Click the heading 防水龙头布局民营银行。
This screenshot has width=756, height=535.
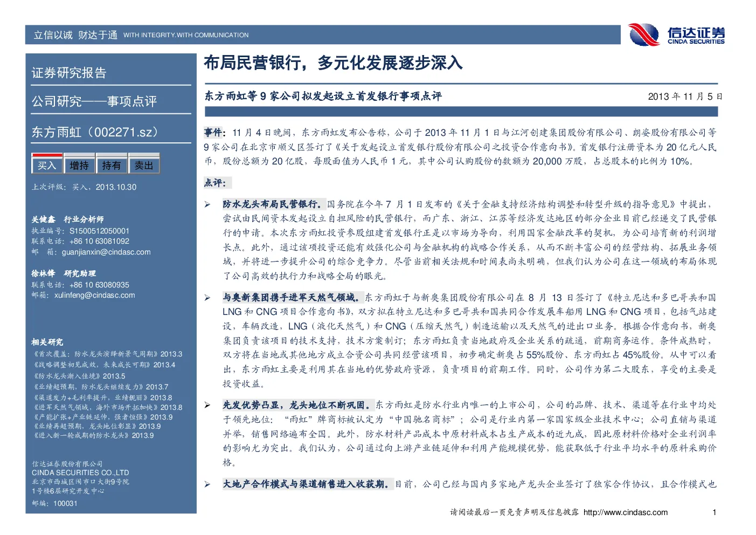pos(274,204)
